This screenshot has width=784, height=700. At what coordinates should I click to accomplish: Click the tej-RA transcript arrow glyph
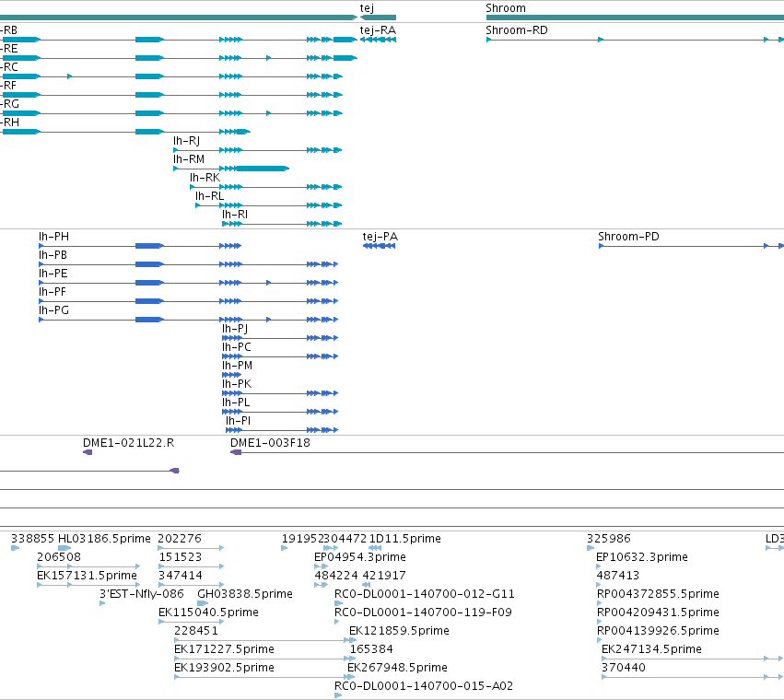[x=378, y=40]
